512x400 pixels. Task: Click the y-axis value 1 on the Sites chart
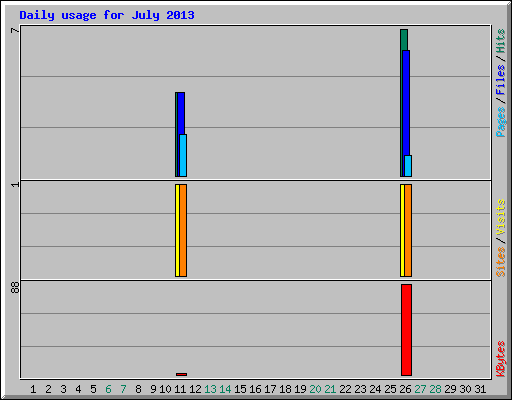click(15, 185)
